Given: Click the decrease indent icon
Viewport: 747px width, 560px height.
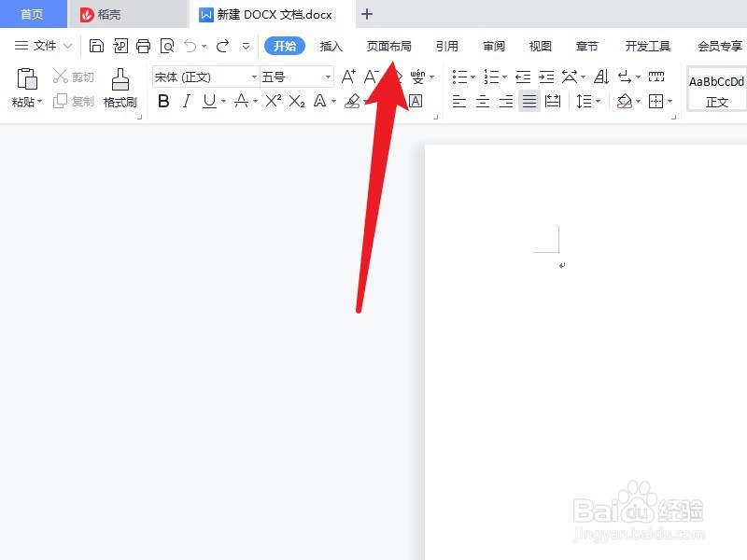Looking at the screenshot, I should coord(523,77).
